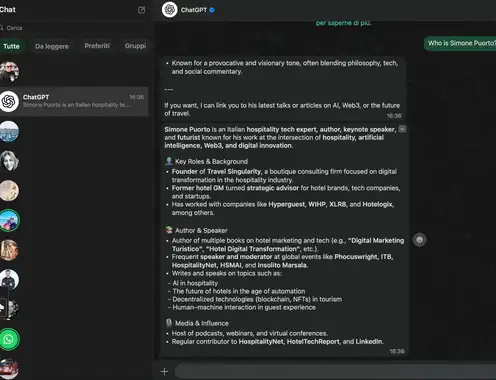
Task: Click the 'Founder of Travel Singularity' bullet
Action: (284, 176)
